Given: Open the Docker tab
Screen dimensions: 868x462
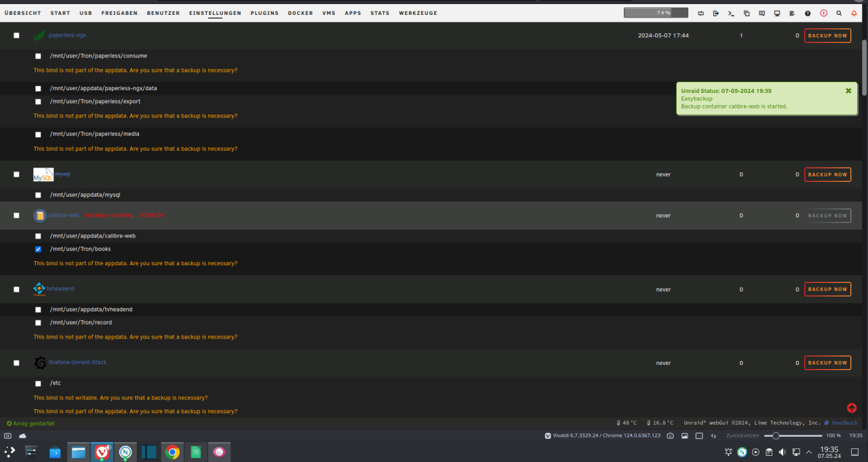Looking at the screenshot, I should pos(300,13).
